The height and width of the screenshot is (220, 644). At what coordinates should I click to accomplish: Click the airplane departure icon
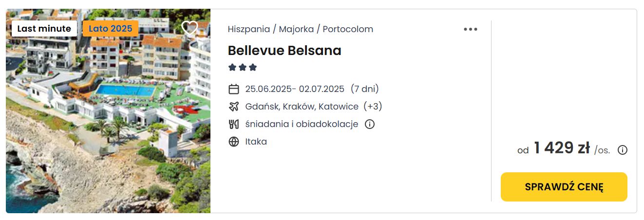tap(234, 107)
